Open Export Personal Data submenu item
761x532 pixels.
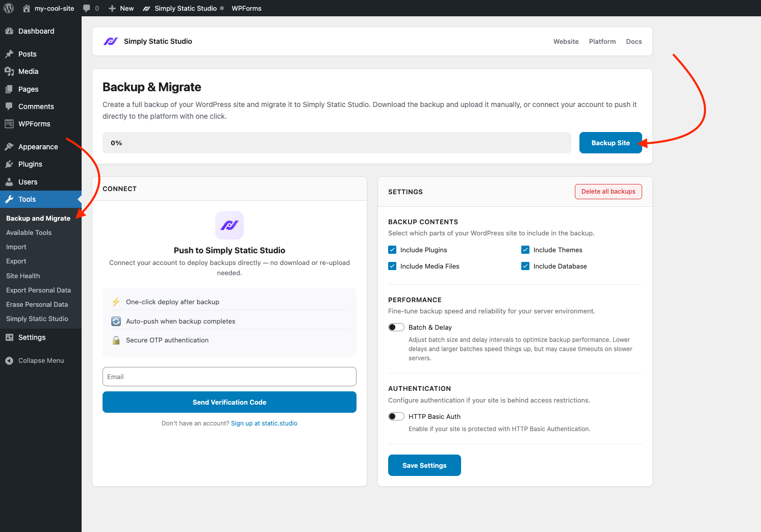38,290
